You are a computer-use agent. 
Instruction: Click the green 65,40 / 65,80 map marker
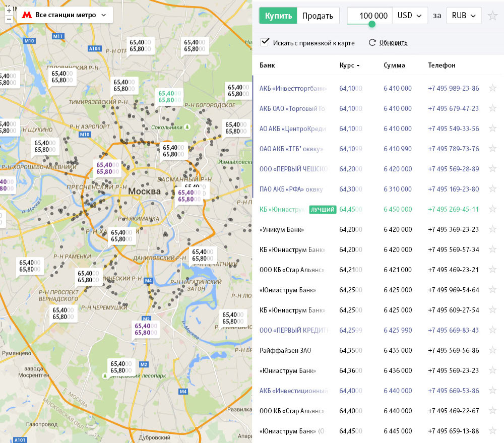coord(170,97)
